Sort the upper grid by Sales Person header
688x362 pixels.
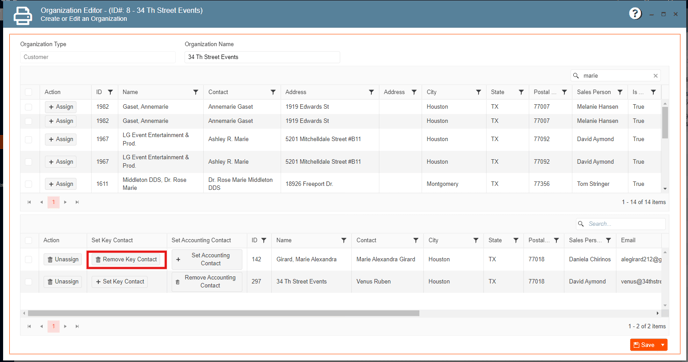pyautogui.click(x=594, y=92)
